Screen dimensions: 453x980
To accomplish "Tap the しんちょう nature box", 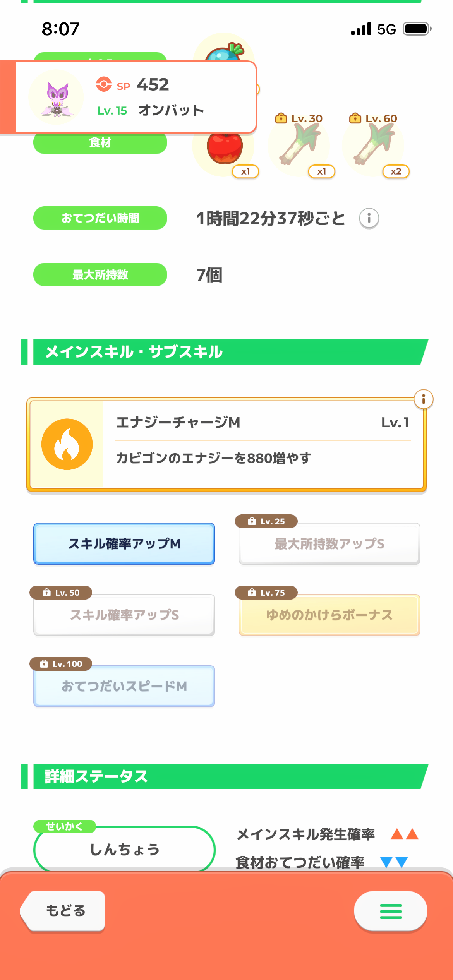I will tap(124, 850).
